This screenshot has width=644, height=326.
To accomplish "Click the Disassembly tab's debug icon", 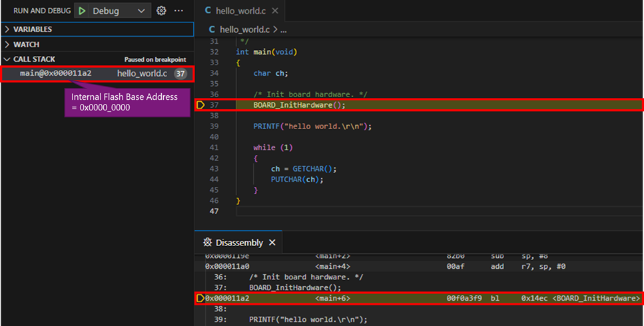I will (208, 243).
